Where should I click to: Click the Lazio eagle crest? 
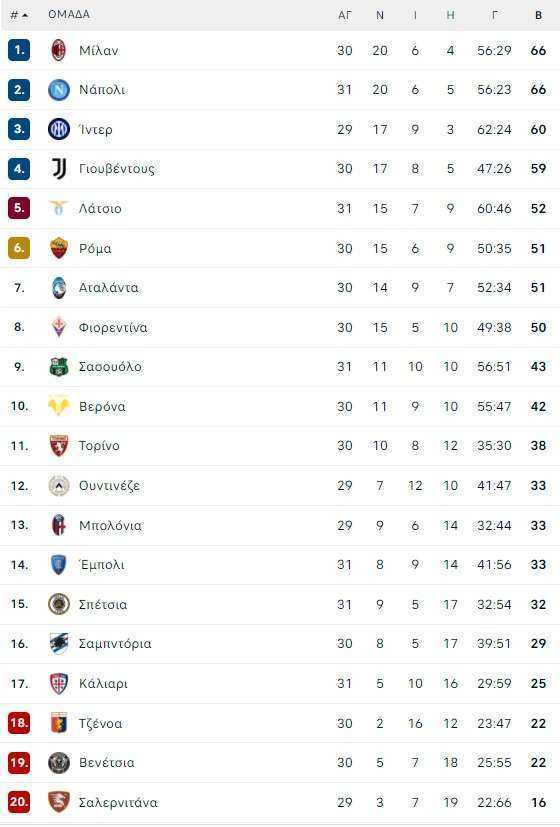(59, 208)
